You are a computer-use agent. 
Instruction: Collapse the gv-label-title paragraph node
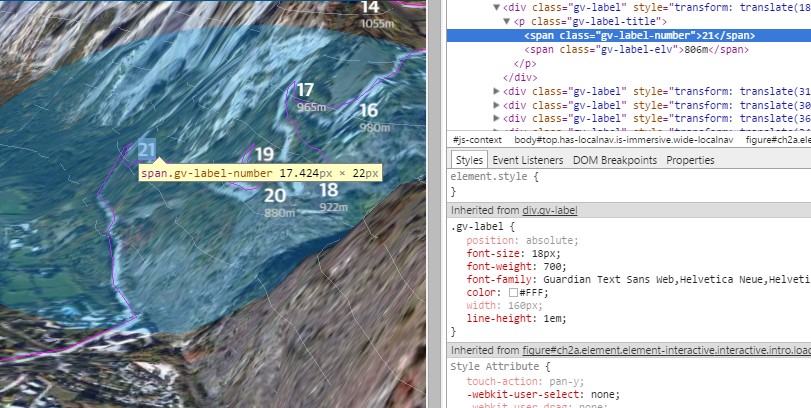coord(507,22)
